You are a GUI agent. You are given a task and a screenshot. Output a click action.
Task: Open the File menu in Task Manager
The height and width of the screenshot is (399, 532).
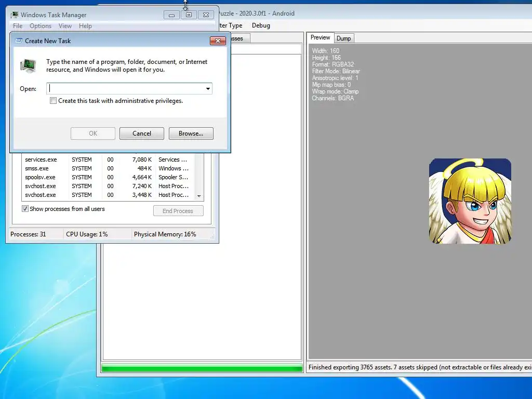click(18, 26)
